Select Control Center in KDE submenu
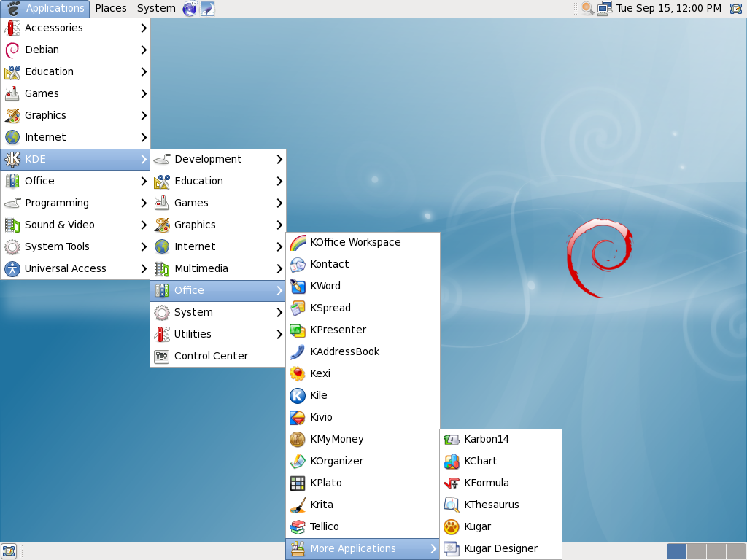The height and width of the screenshot is (560, 747). [x=217, y=356]
